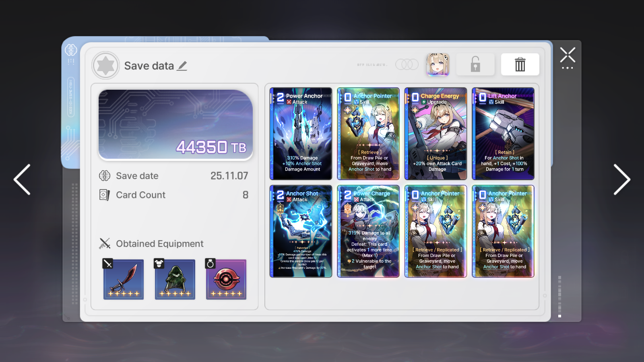Click the save date value 25.11.07
Image resolution: width=644 pixels, height=362 pixels.
[x=229, y=176]
